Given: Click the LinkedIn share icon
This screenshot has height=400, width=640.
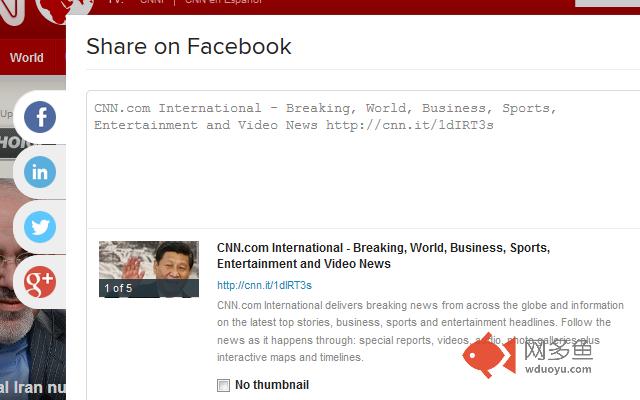Looking at the screenshot, I should [x=40, y=172].
